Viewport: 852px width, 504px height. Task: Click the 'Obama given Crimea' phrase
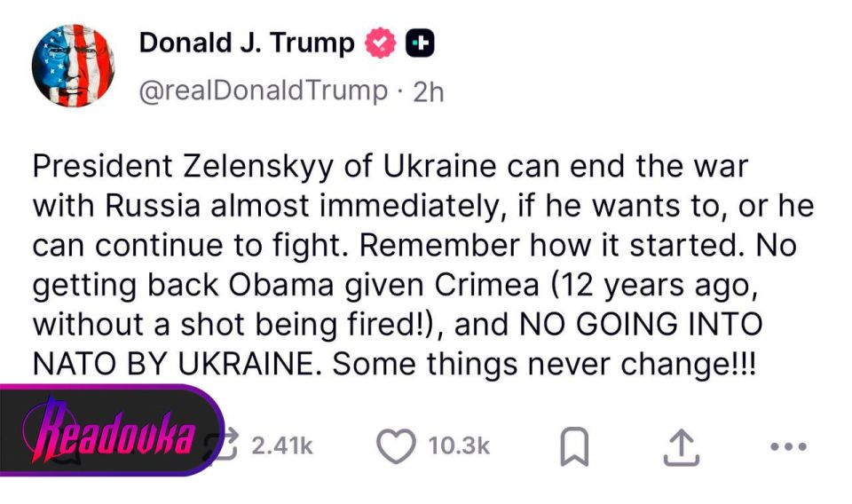[x=383, y=285]
